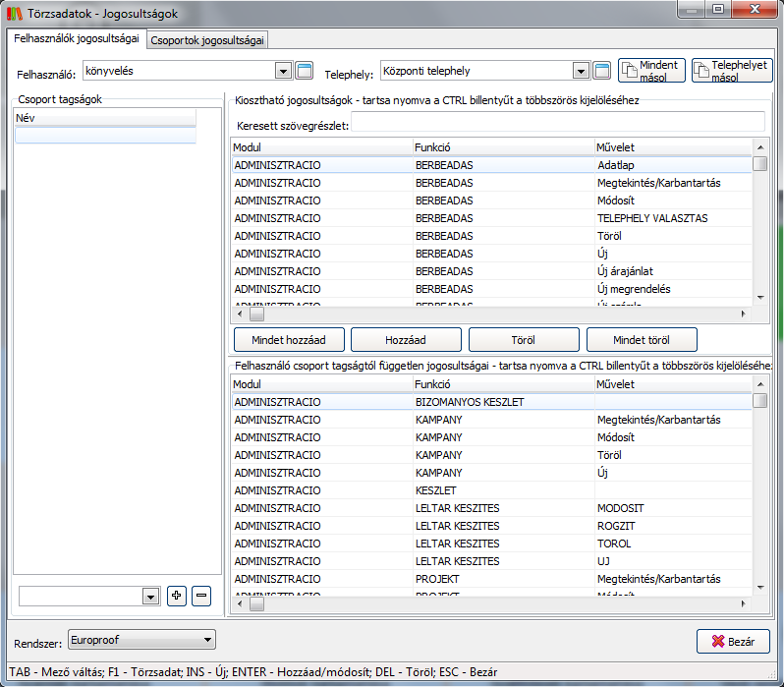Image resolution: width=784 pixels, height=687 pixels.
Task: Select the BERBEADAS Új árajánlat row
Action: 491,271
